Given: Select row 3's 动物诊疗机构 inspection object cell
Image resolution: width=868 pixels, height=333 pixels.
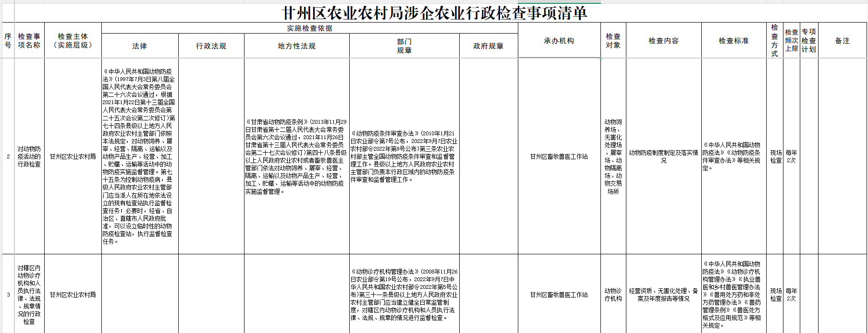Looking at the screenshot, I should (613, 295).
